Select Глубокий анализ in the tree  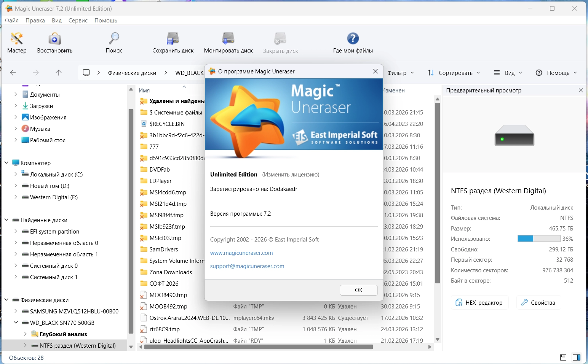pos(63,334)
